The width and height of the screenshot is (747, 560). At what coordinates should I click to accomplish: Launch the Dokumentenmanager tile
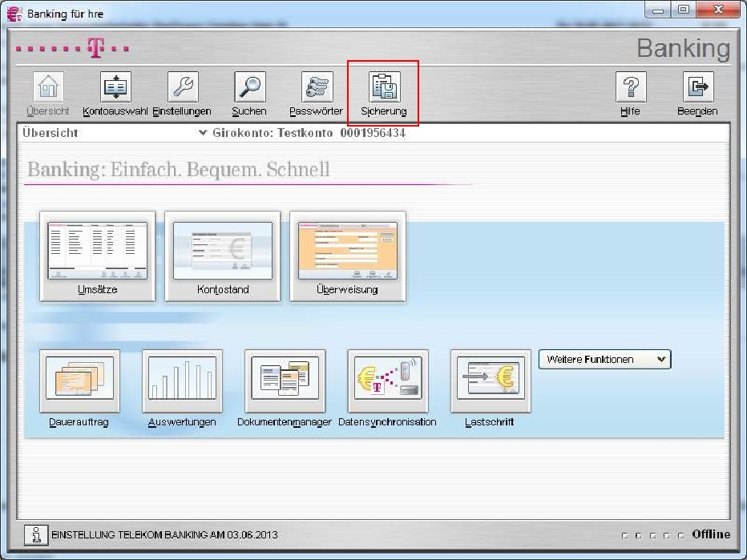(x=285, y=380)
